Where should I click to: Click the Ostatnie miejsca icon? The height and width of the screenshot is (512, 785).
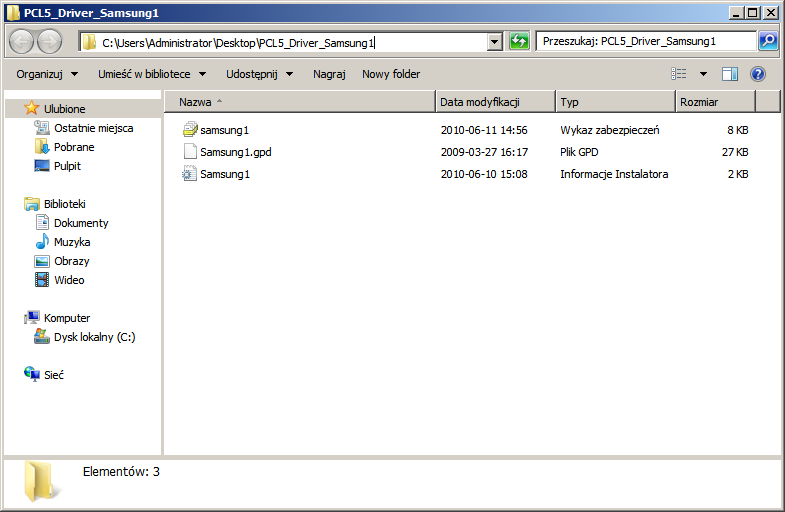pos(42,128)
